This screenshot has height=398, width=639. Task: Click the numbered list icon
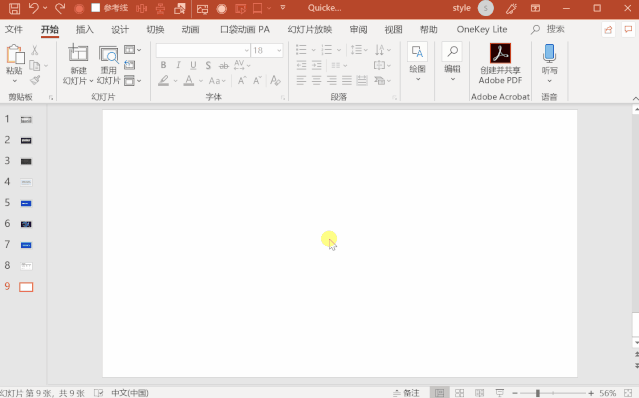[326, 50]
